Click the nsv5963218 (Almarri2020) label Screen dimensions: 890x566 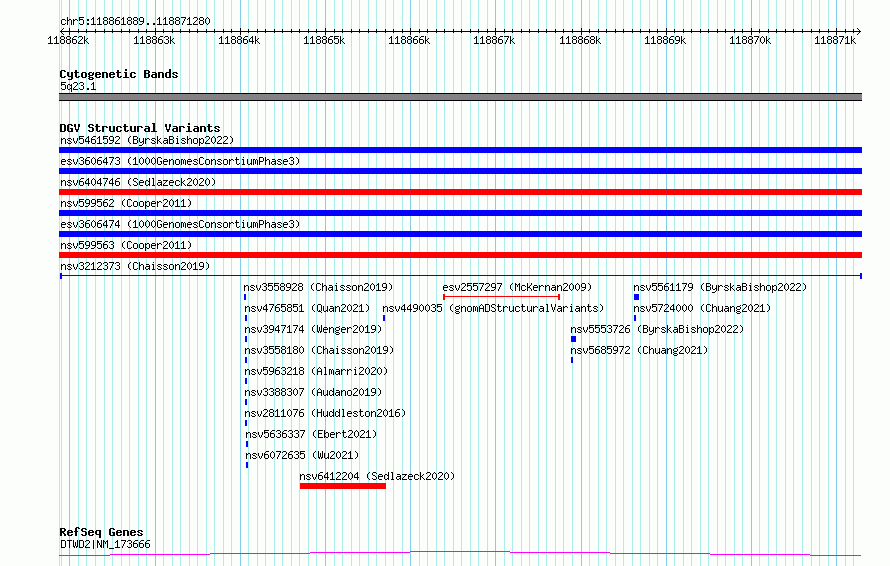pyautogui.click(x=316, y=371)
